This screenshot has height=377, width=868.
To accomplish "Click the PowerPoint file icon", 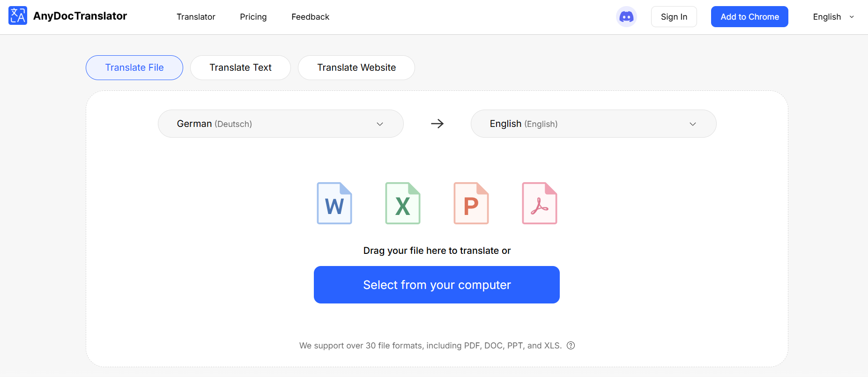I will click(471, 203).
